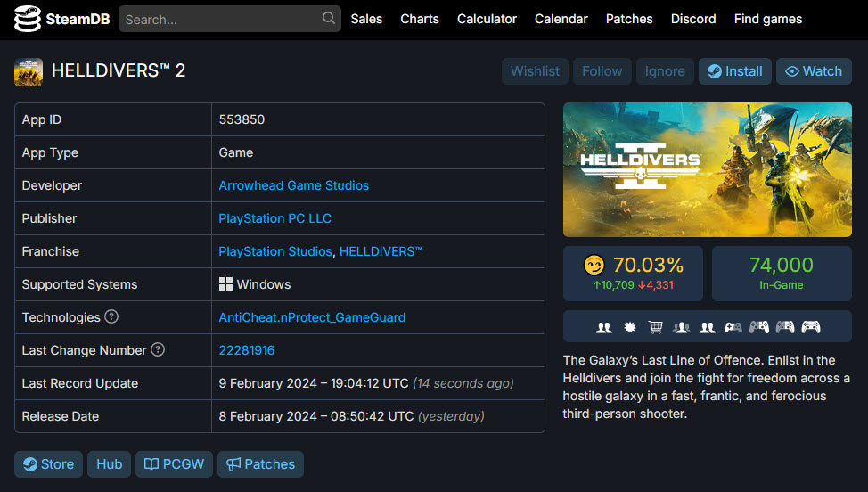The width and height of the screenshot is (868, 492).
Task: Open the Discord link in navigation
Action: (x=693, y=19)
